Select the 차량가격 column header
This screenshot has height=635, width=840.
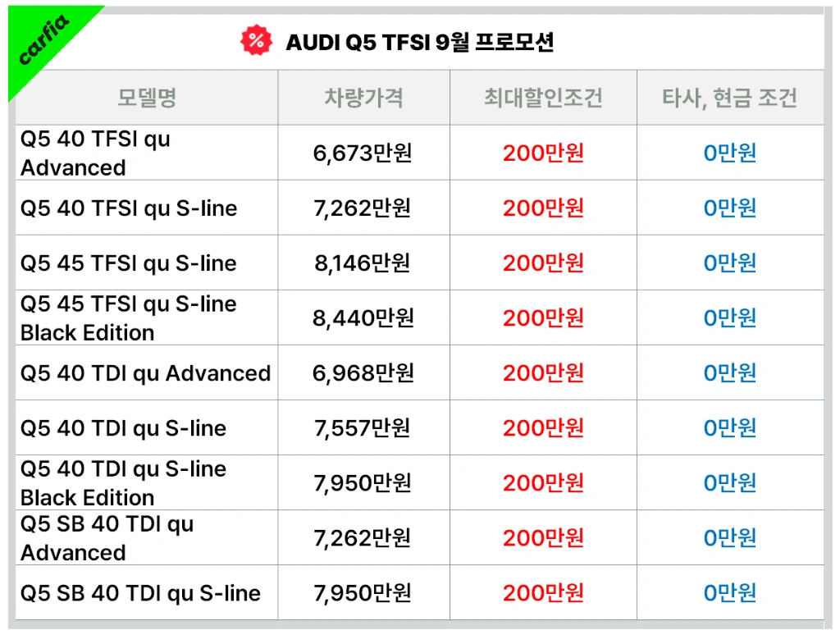[363, 98]
